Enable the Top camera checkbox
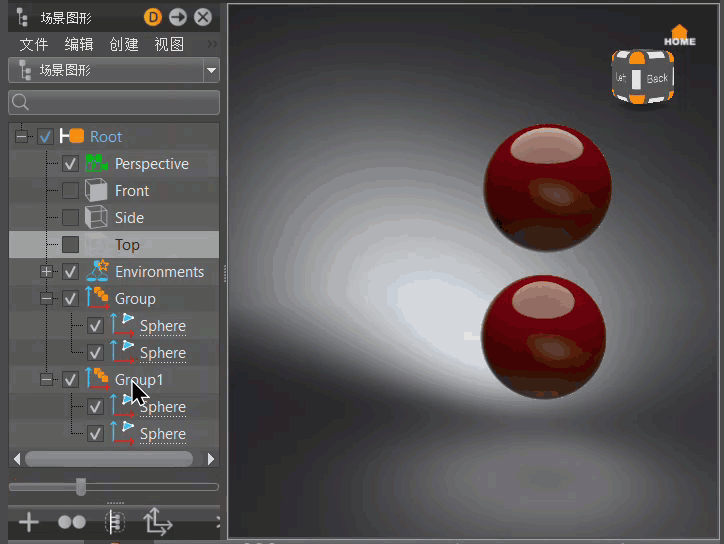 pyautogui.click(x=70, y=245)
